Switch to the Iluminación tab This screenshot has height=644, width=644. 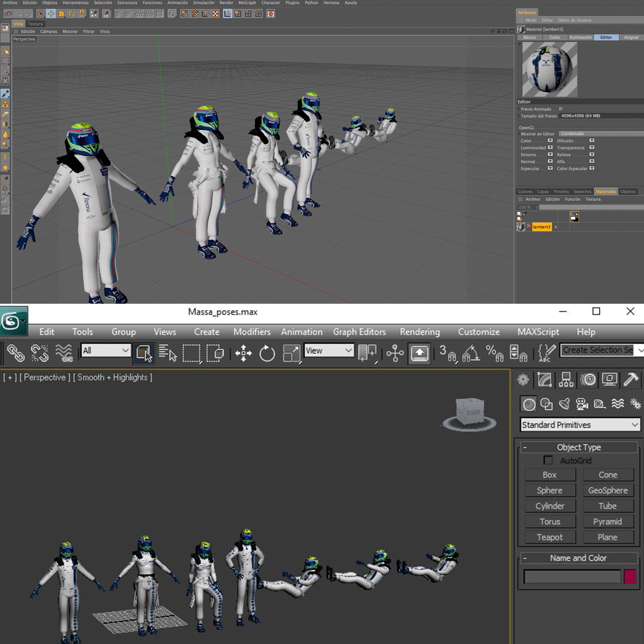click(580, 37)
